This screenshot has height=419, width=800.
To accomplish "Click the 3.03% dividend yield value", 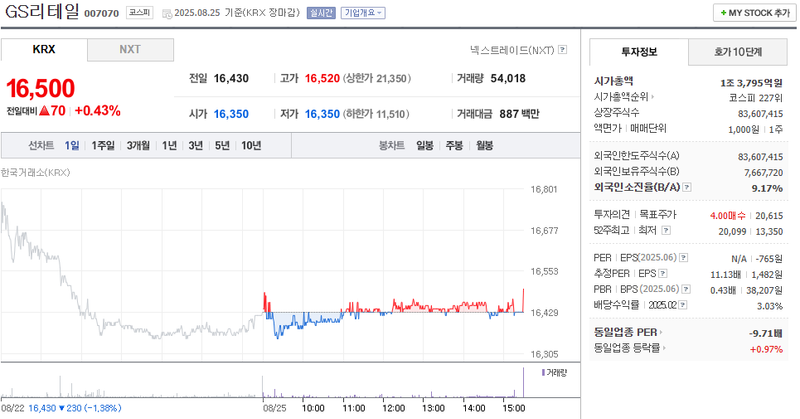I will (770, 306).
